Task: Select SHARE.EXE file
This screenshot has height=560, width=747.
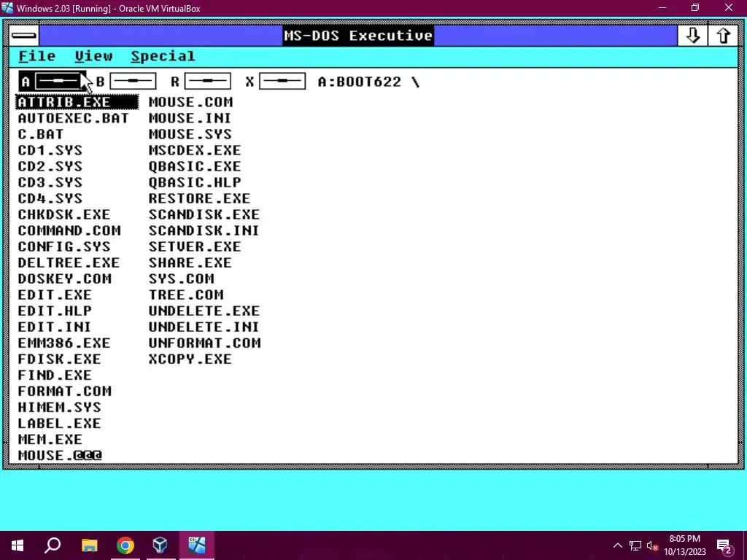Action: pos(190,262)
